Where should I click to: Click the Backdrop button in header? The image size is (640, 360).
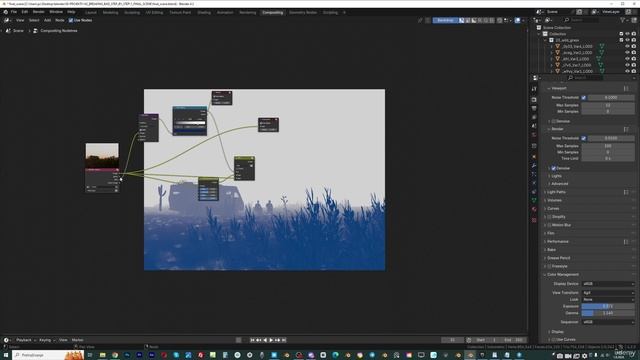click(x=445, y=20)
